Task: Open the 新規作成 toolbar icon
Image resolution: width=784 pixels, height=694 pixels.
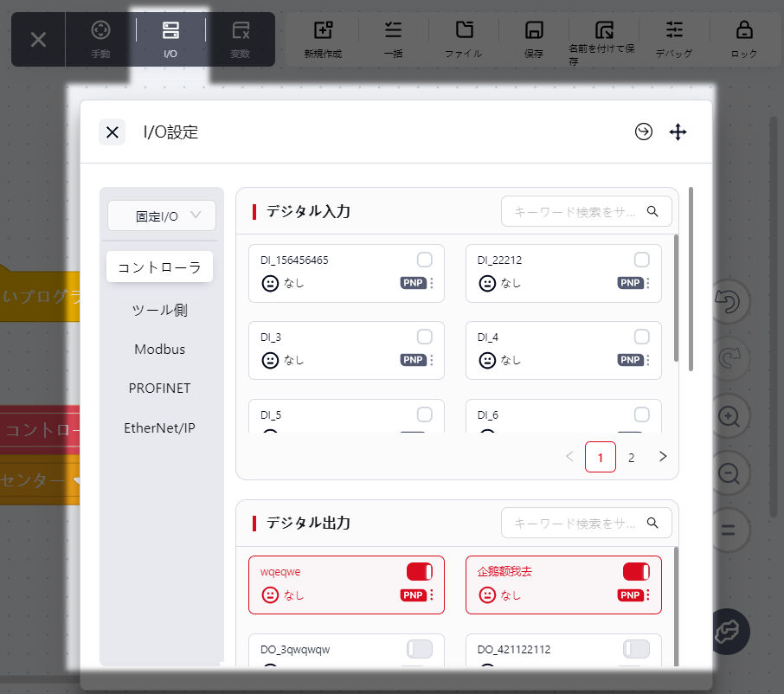Action: point(323,30)
